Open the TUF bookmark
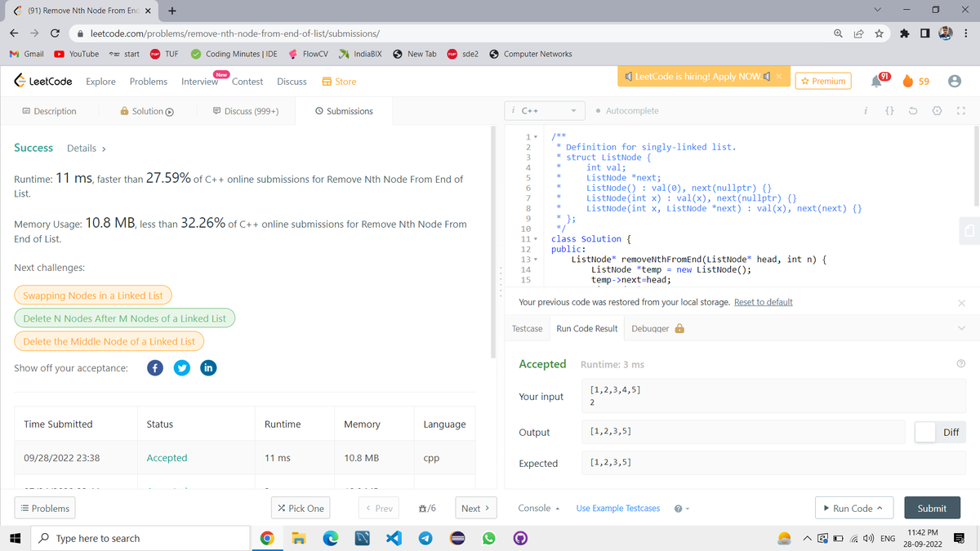Viewport: 980px width, 551px height. (163, 54)
